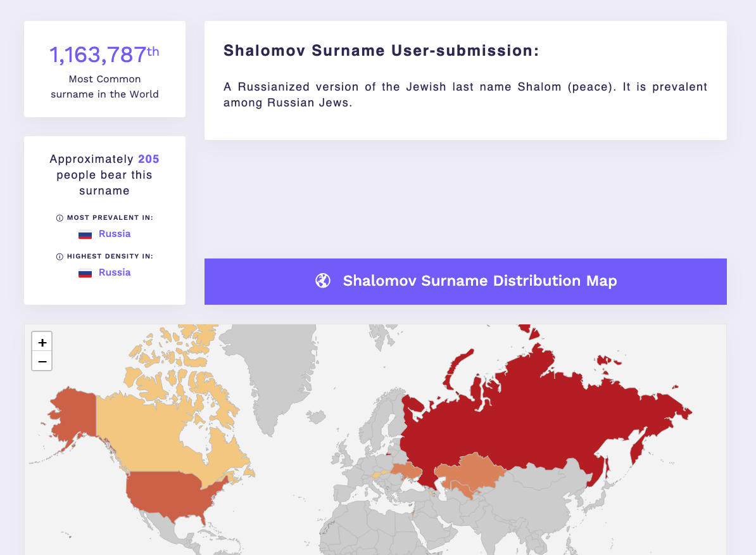Open Russia link under Most Prevalent In
The width and height of the screenshot is (756, 555).
point(115,234)
